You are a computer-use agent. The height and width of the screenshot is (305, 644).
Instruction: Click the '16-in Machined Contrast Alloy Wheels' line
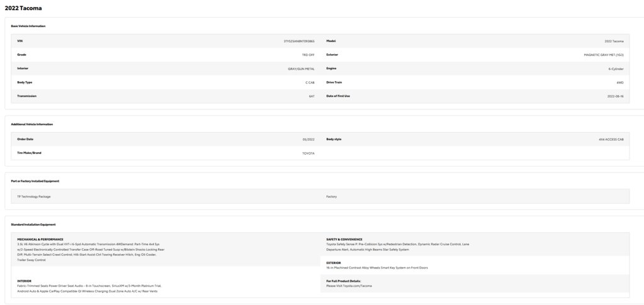[x=376, y=268]
